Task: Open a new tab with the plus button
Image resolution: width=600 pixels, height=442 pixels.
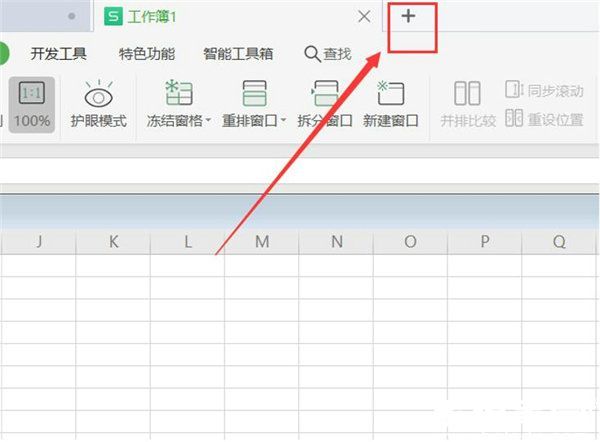Action: (x=408, y=16)
